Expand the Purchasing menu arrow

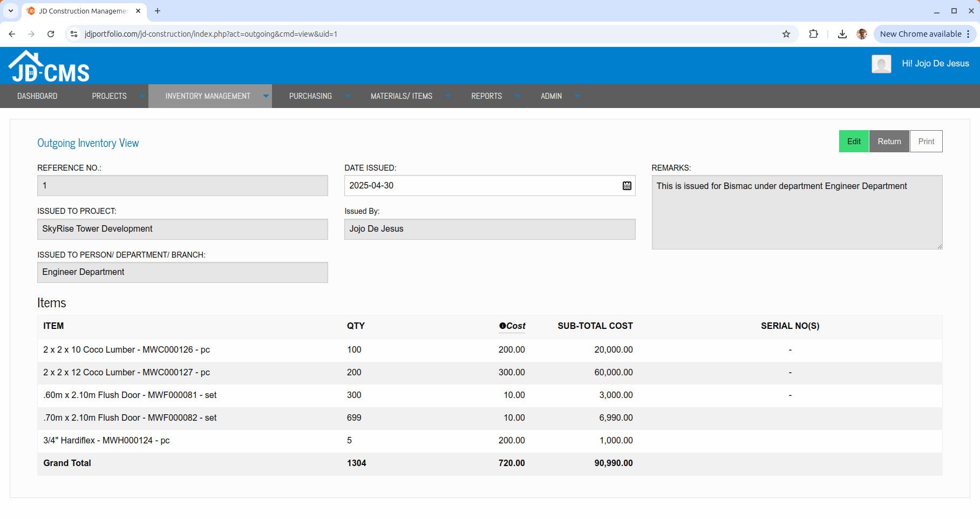pyautogui.click(x=347, y=96)
